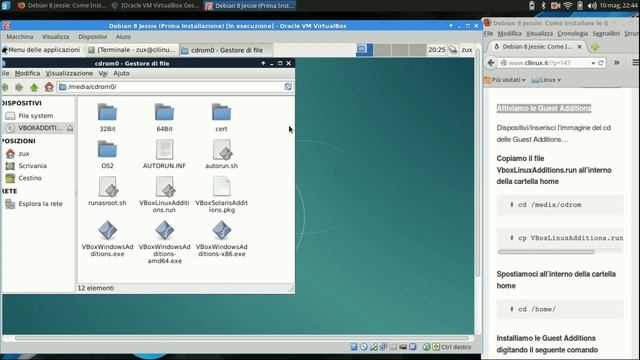
Task: Open the Vai menu in file manager
Action: [x=103, y=73]
